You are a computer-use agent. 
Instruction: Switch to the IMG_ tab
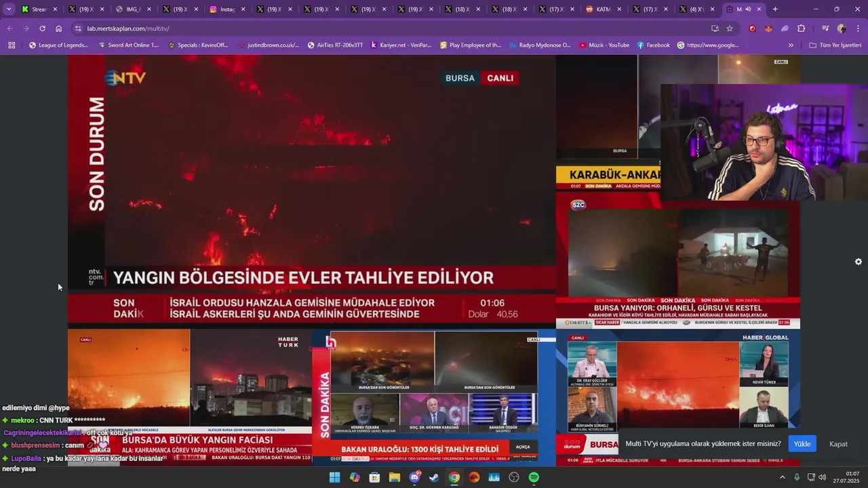(133, 9)
